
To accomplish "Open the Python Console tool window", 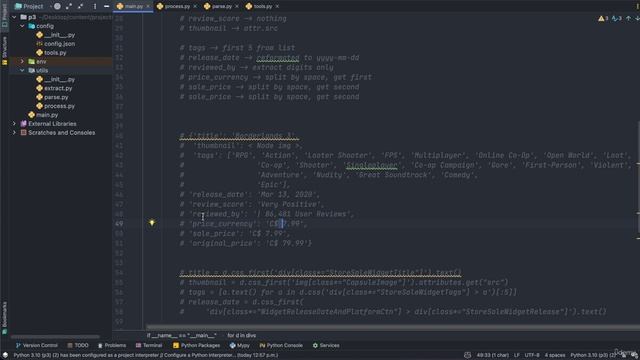I will click(x=281, y=345).
